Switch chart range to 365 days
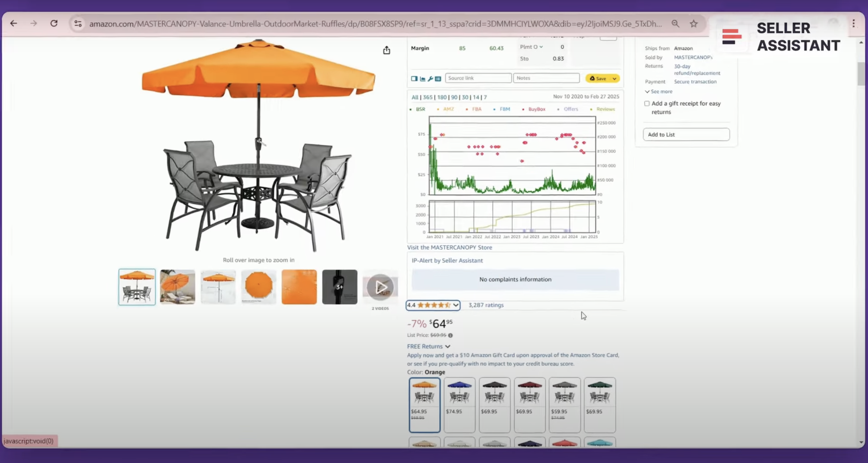The width and height of the screenshot is (868, 463). point(428,97)
